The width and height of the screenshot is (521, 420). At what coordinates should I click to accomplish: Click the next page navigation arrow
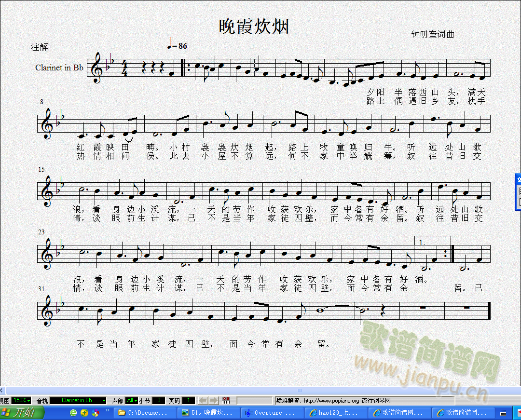tap(213, 400)
